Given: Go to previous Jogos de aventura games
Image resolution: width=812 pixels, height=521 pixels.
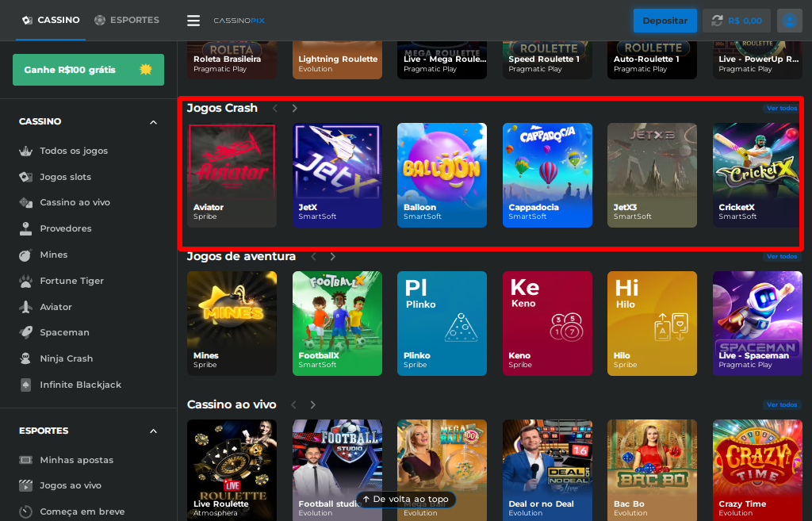Looking at the screenshot, I should point(314,256).
